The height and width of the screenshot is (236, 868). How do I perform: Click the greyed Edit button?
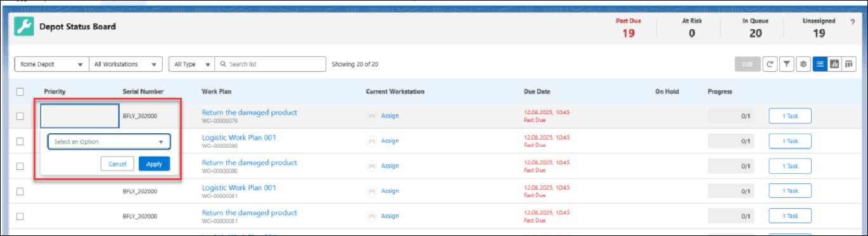(x=747, y=64)
